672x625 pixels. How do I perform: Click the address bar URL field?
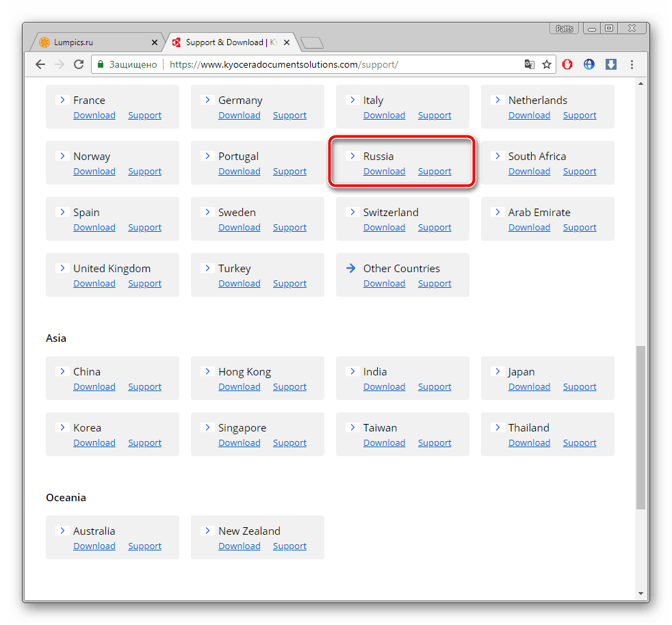[x=342, y=64]
